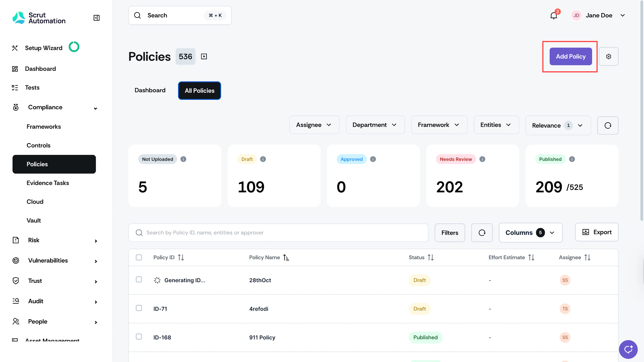Toggle the select-all header checkbox
Screen dimensions: 644x362
139,257
